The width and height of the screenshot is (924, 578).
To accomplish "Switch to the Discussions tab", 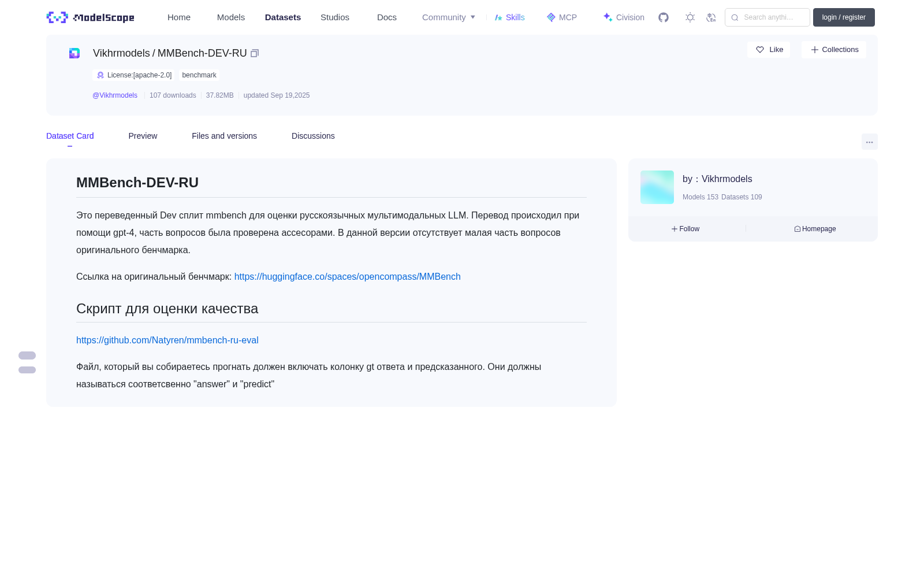I will pyautogui.click(x=313, y=136).
